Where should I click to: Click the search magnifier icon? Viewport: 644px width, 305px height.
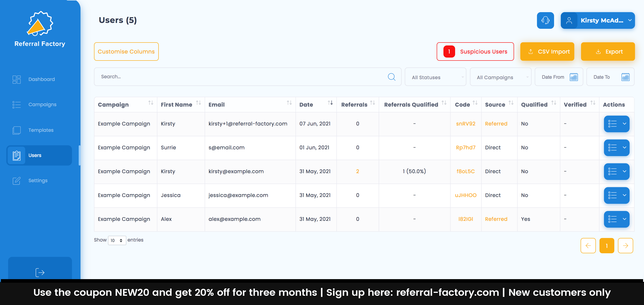(x=391, y=77)
